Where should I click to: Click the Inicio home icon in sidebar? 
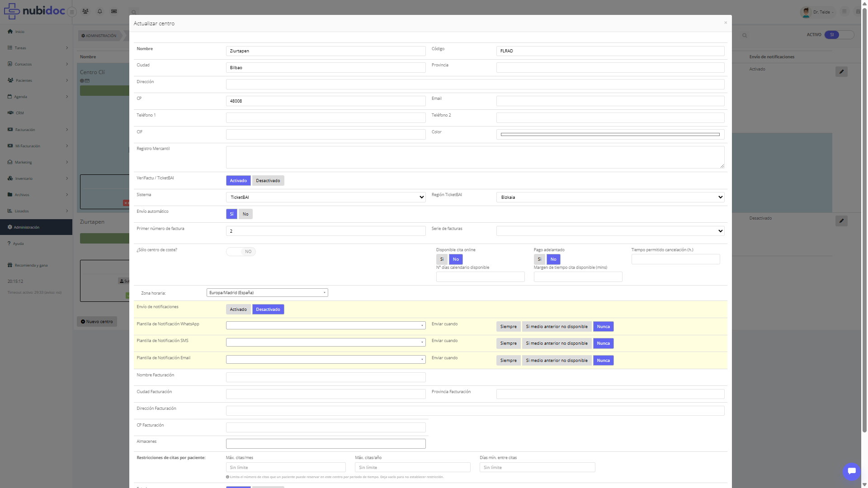(x=10, y=31)
